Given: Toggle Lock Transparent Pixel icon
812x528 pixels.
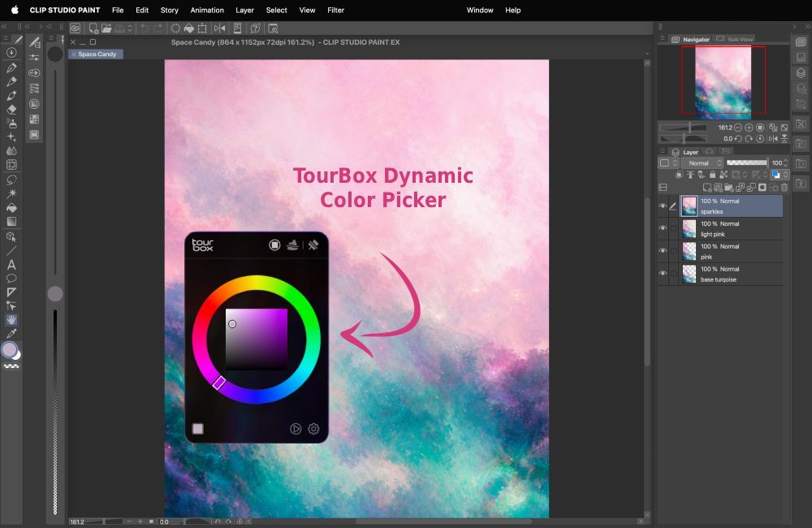Looking at the screenshot, I should 723,175.
